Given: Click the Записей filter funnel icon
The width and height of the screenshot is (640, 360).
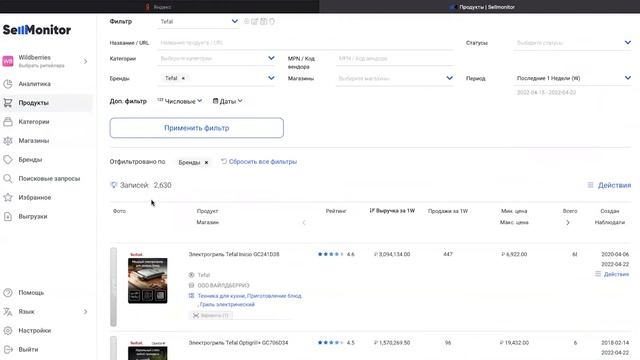Looking at the screenshot, I should (114, 185).
